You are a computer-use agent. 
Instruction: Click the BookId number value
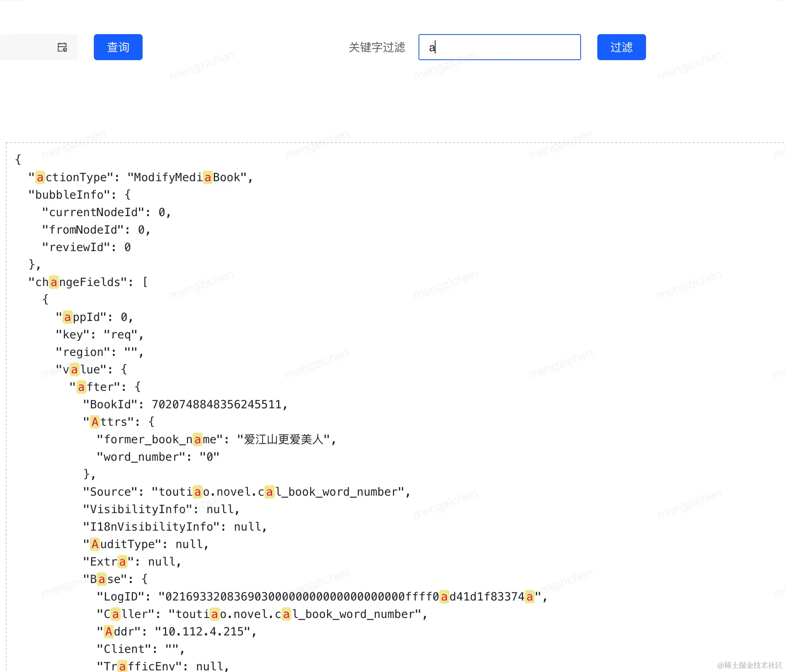point(217,405)
